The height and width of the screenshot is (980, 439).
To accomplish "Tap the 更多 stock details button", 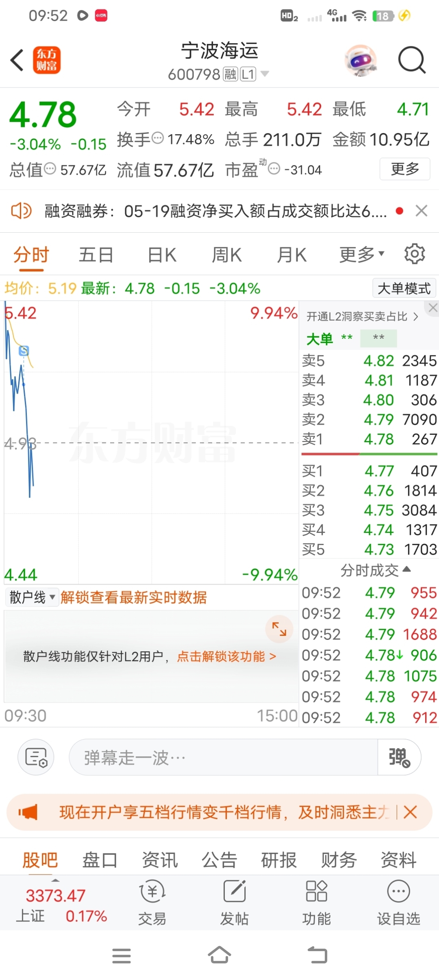I will pos(405,169).
